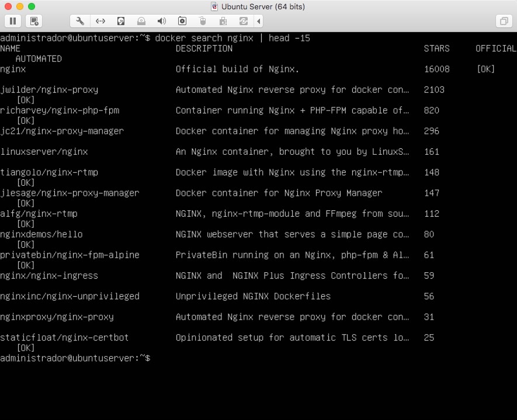Click 'jc21/nginx-proxy-manager' image name

[62, 131]
